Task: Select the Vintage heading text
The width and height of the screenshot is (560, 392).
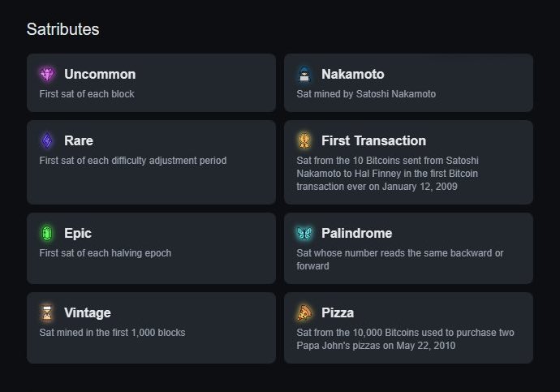Action: pyautogui.click(x=88, y=312)
